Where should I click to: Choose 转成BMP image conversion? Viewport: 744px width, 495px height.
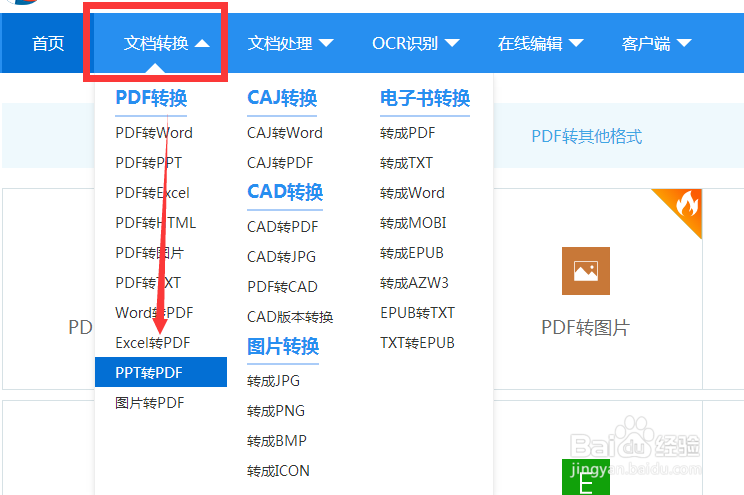[x=277, y=441]
